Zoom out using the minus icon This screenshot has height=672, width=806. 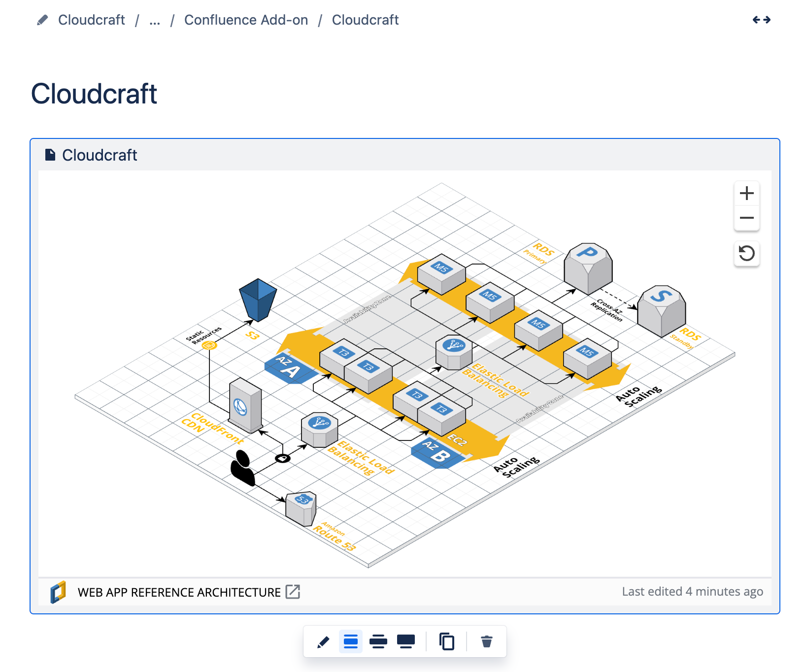point(747,217)
